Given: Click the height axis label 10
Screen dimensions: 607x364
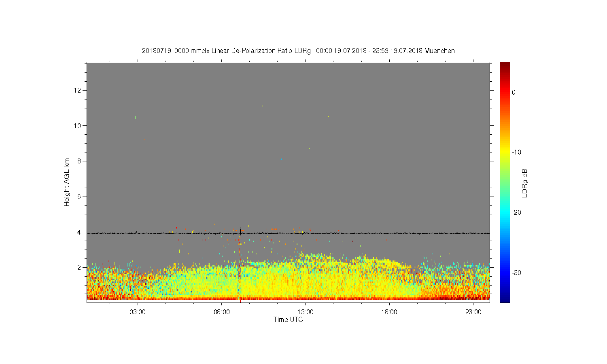Looking at the screenshot, I should 78,125.
